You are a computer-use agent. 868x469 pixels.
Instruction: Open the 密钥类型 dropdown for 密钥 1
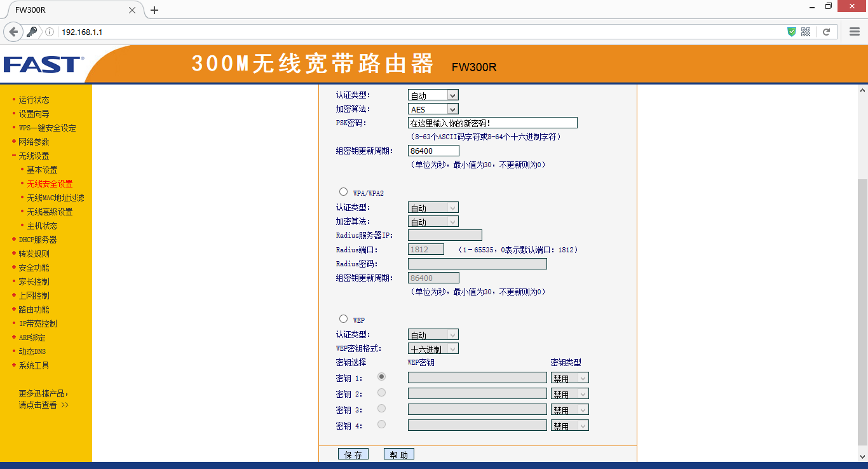(570, 378)
